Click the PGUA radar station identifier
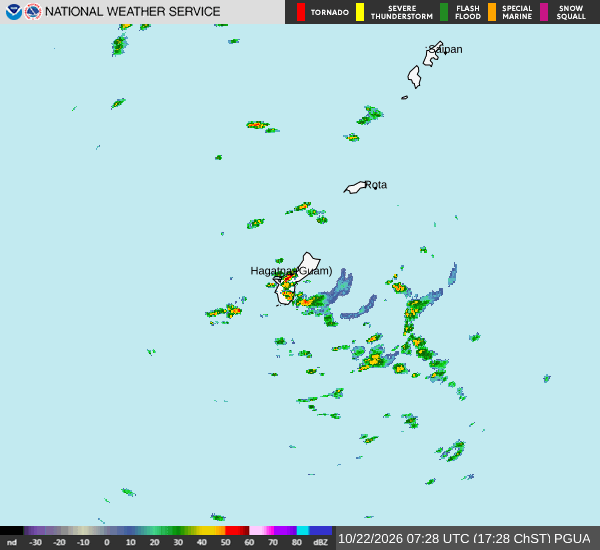 click(x=572, y=539)
